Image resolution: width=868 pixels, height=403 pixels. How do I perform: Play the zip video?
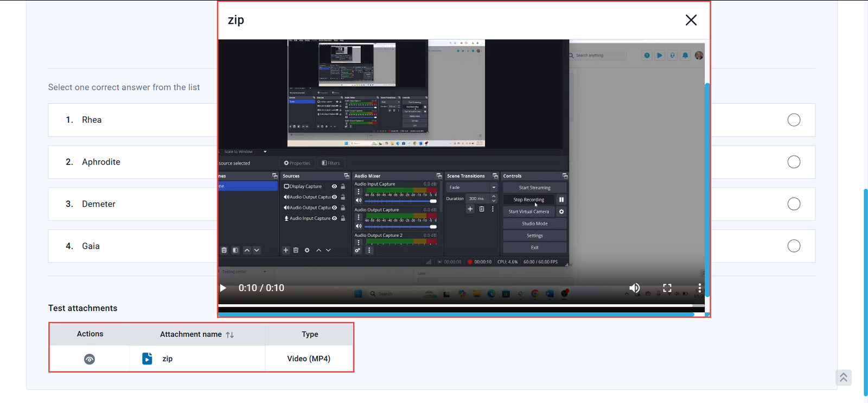(223, 288)
